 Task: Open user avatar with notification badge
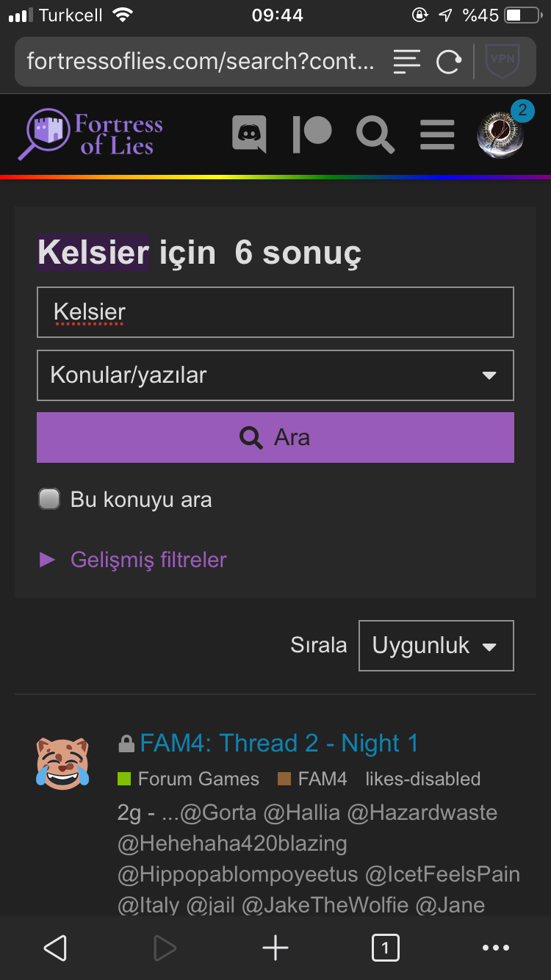[501, 134]
